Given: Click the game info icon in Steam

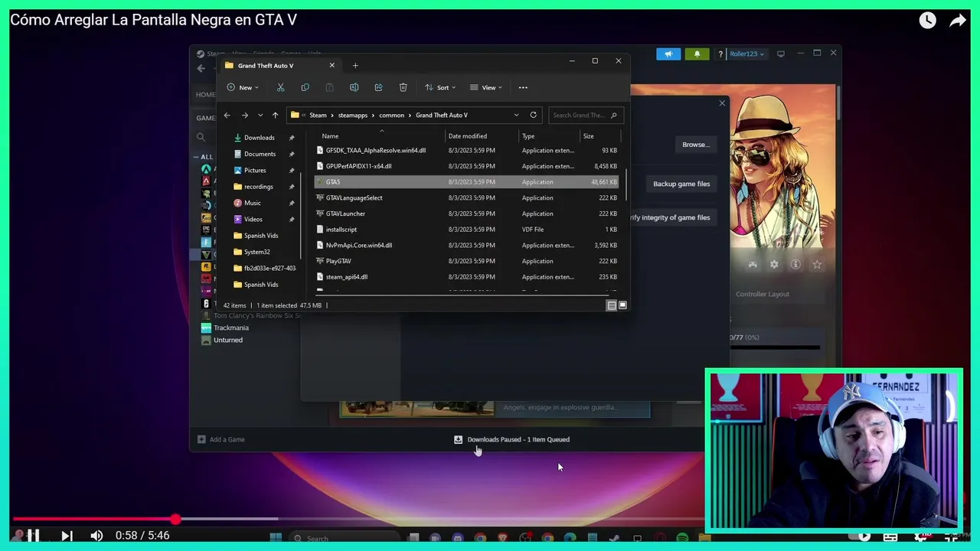Looking at the screenshot, I should coord(795,264).
